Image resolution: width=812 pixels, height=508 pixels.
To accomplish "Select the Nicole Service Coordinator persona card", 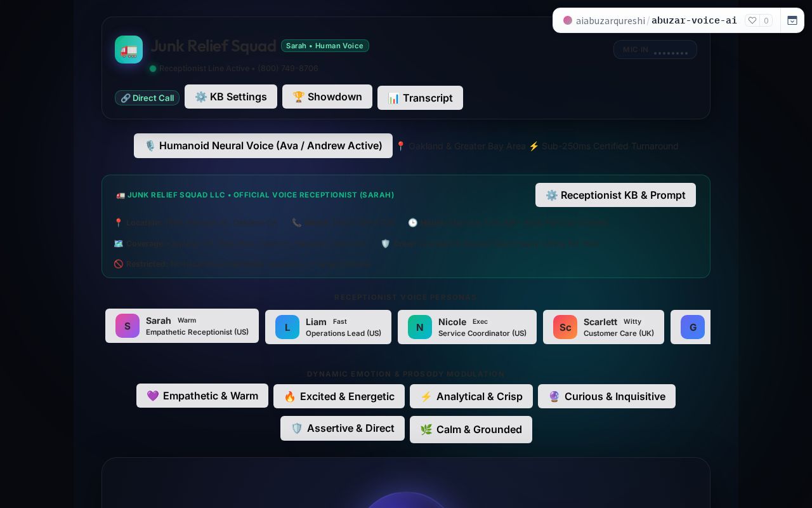I will (x=467, y=327).
